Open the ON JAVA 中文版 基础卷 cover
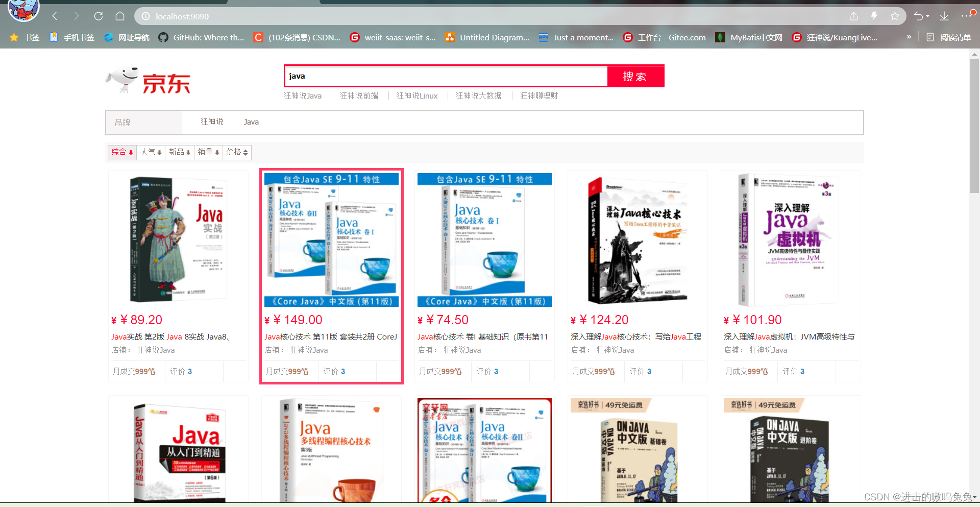Image resolution: width=980 pixels, height=507 pixels. 638,450
